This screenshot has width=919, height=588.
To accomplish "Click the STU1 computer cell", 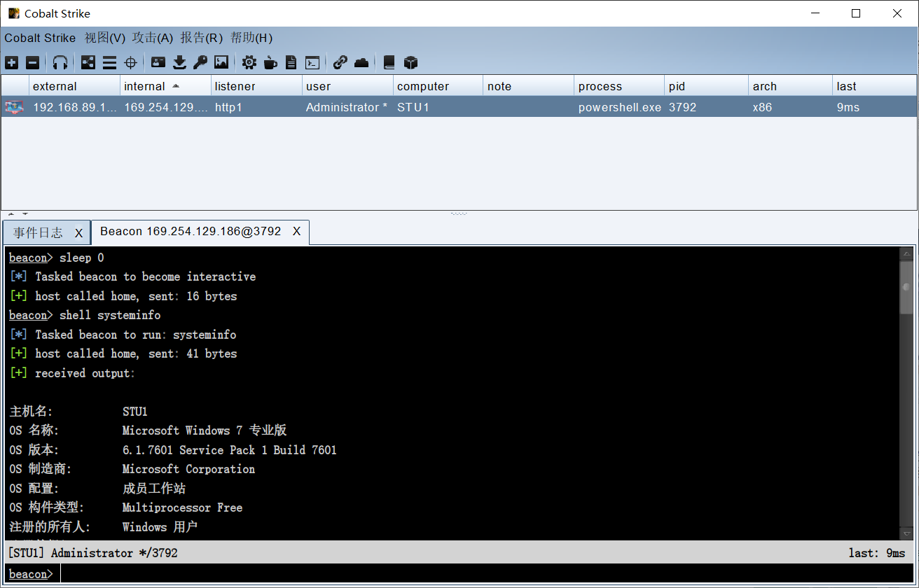I will pyautogui.click(x=438, y=107).
